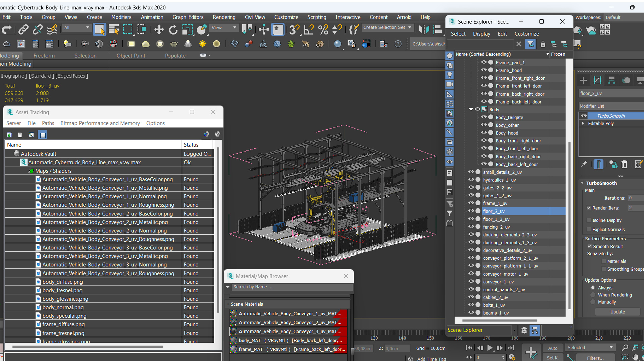Screen dimensions: 644x362
Task: Open the Modifier List dropdown
Action: click(x=611, y=106)
